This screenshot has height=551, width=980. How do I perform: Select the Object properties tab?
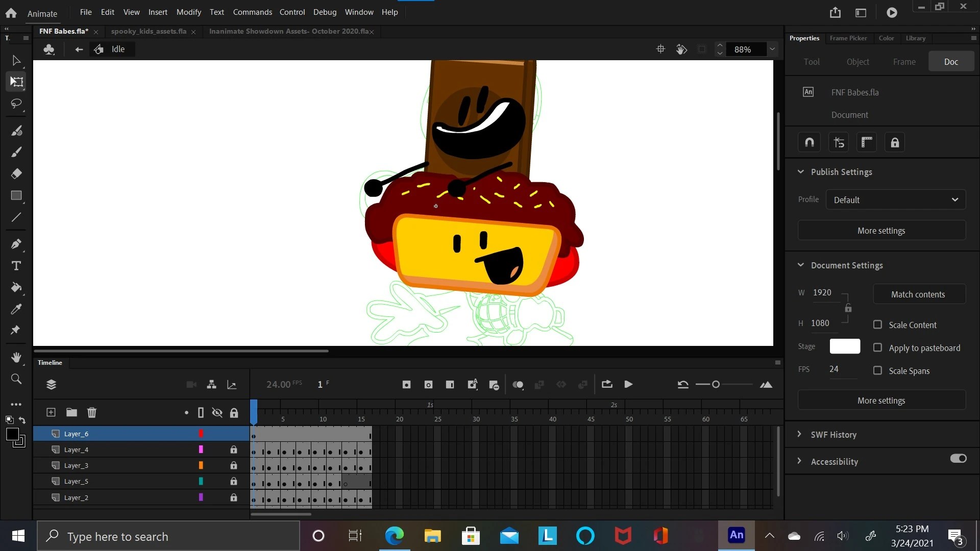point(857,62)
